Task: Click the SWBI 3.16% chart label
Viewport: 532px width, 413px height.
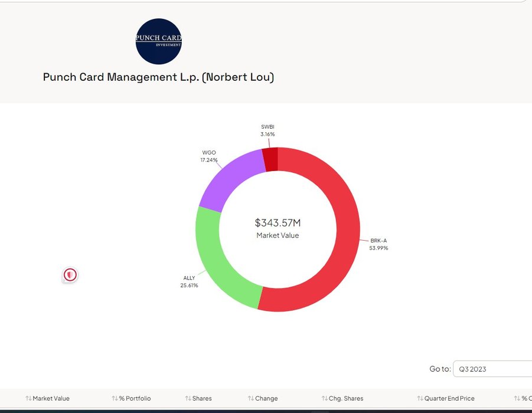Action: [x=267, y=130]
